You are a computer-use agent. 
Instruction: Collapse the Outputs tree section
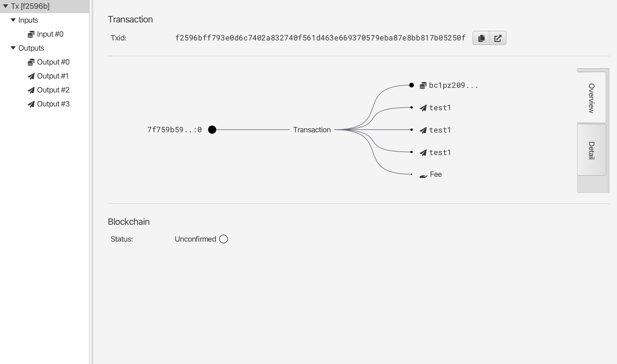click(x=13, y=48)
